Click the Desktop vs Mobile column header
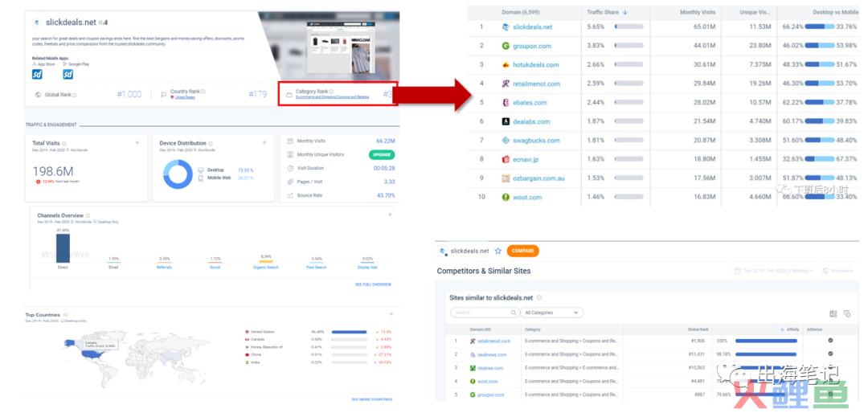This screenshot has height=413, width=868. click(835, 11)
